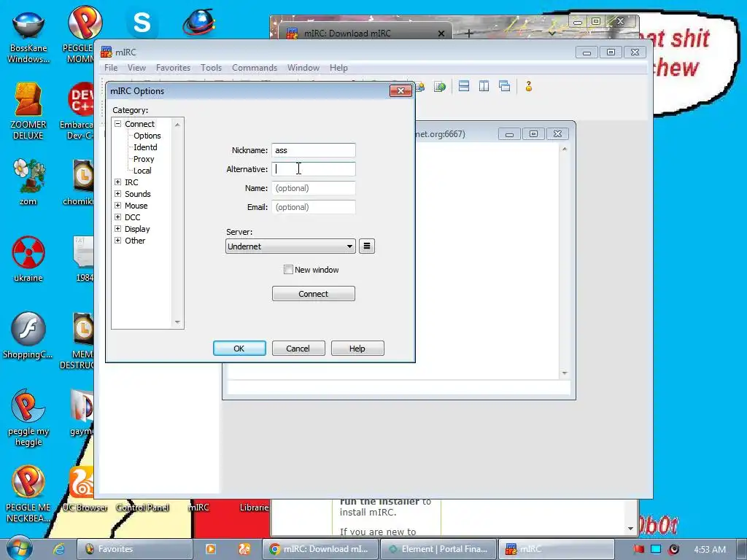Open the blue globe desktop icon next to Skype
Screen dimensions: 747x560
(x=199, y=23)
